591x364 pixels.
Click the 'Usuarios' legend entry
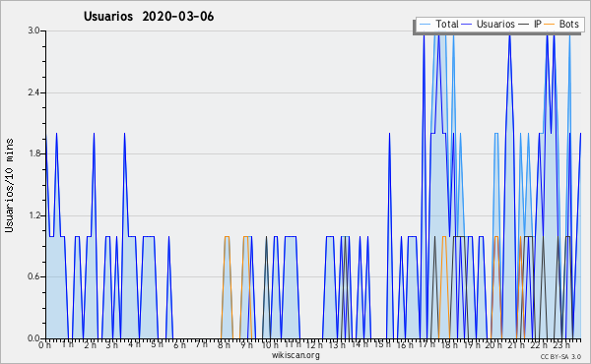pyautogui.click(x=495, y=24)
